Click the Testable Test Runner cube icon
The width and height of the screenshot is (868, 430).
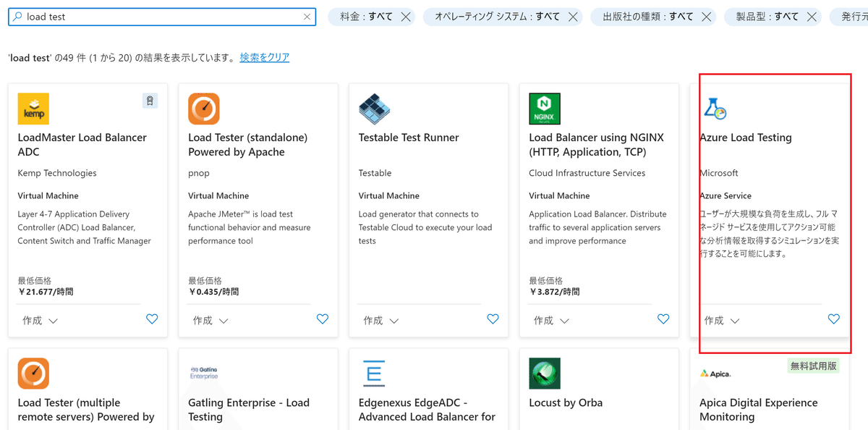tap(375, 109)
